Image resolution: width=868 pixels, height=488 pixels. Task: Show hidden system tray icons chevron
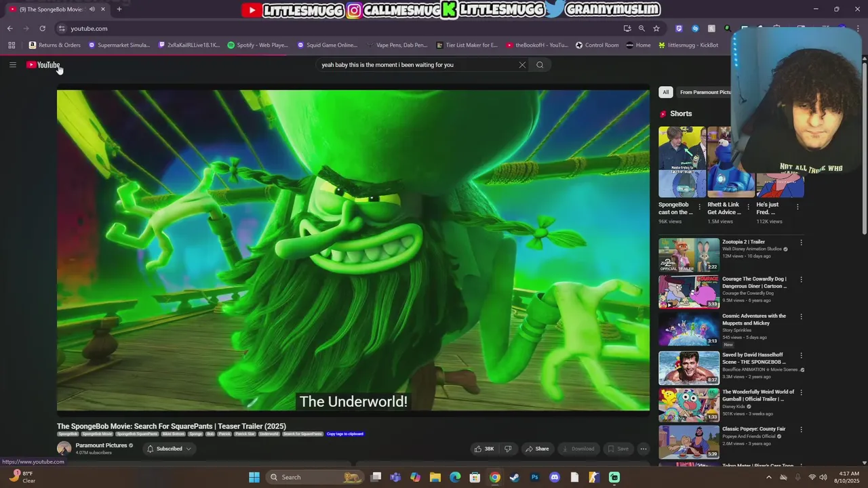tap(768, 477)
